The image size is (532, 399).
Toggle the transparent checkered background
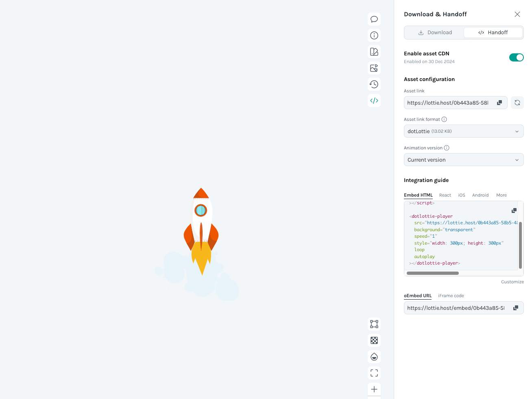tap(374, 340)
